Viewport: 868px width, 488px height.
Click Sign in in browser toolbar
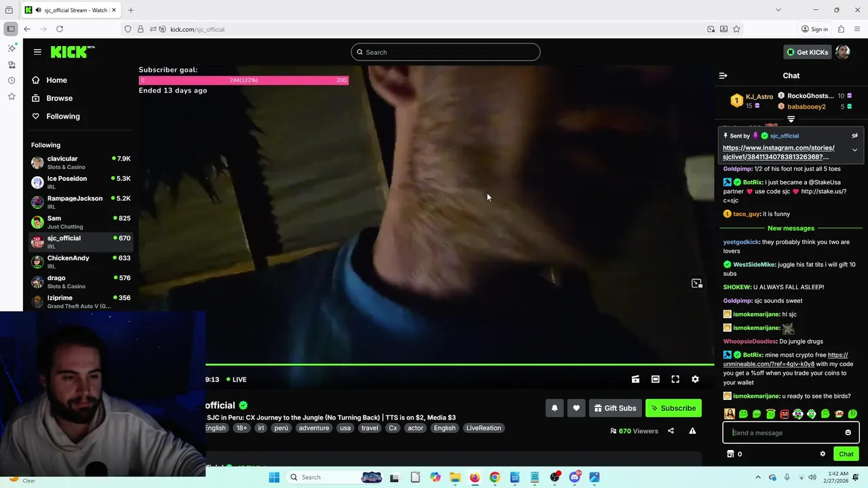pos(814,29)
